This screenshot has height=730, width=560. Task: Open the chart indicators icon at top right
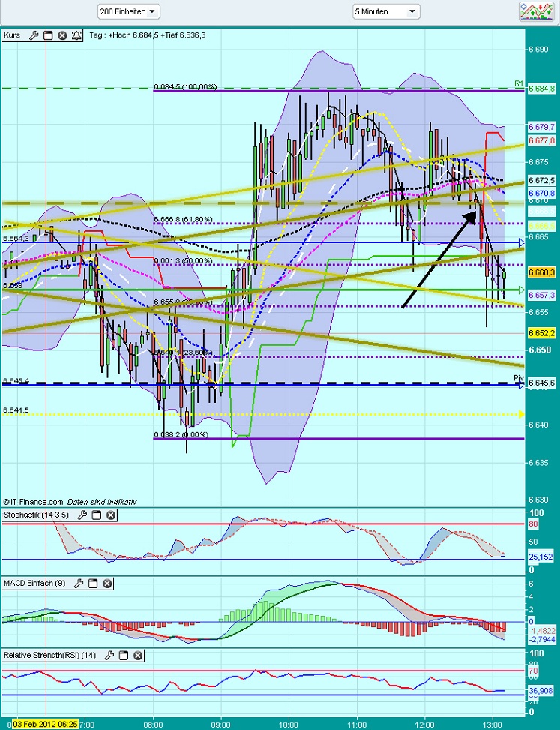(x=536, y=11)
